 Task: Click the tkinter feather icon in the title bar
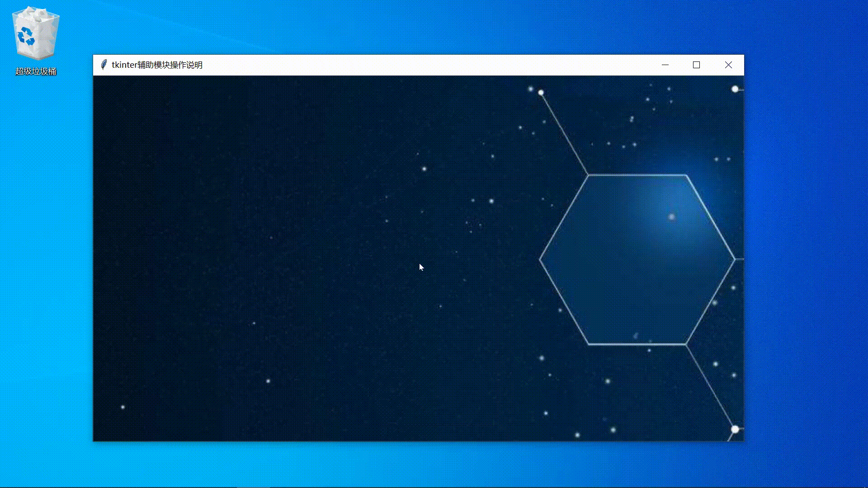point(104,65)
